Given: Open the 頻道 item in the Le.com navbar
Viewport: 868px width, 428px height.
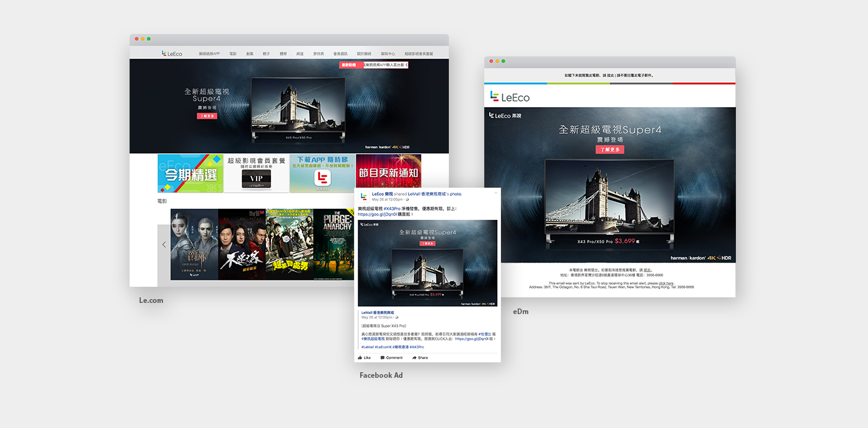Looking at the screenshot, I should (x=300, y=54).
